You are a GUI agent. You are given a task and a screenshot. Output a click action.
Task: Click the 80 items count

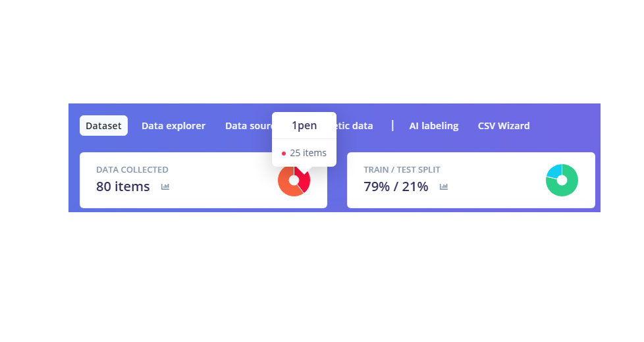pos(123,186)
